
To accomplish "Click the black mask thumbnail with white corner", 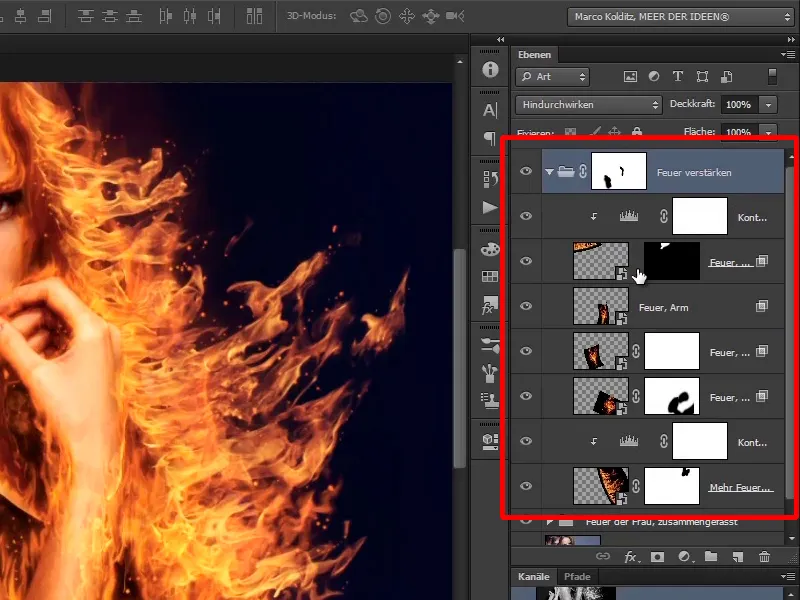I will point(672,261).
